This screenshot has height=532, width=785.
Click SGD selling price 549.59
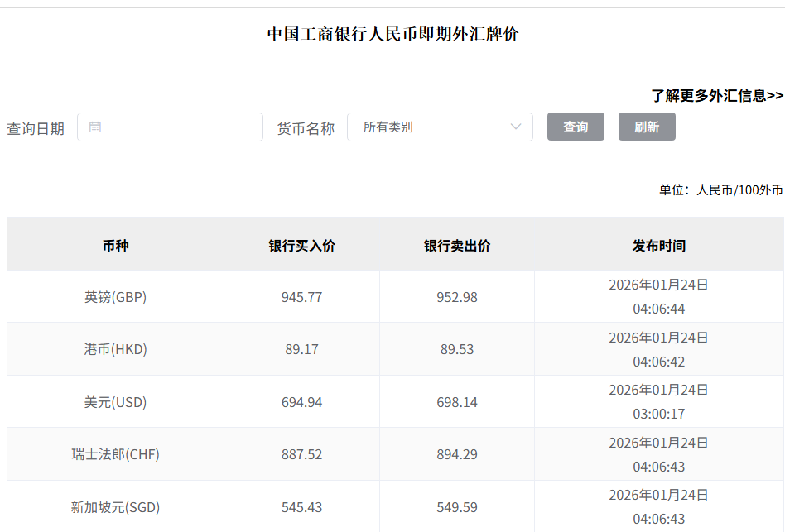pyautogui.click(x=457, y=507)
